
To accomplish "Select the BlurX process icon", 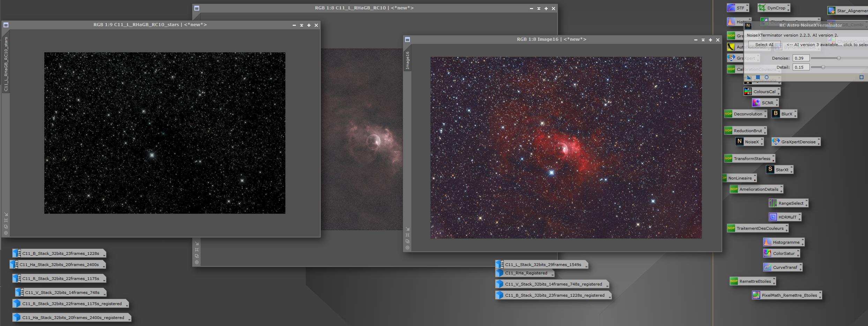I will (x=784, y=114).
